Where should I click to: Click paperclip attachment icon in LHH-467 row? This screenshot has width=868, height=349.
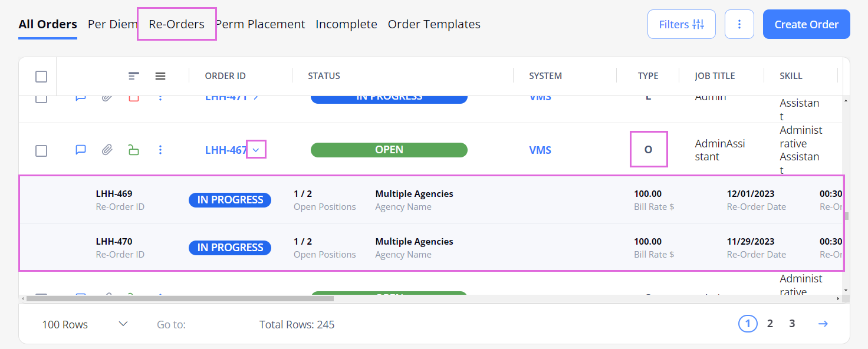pos(107,150)
